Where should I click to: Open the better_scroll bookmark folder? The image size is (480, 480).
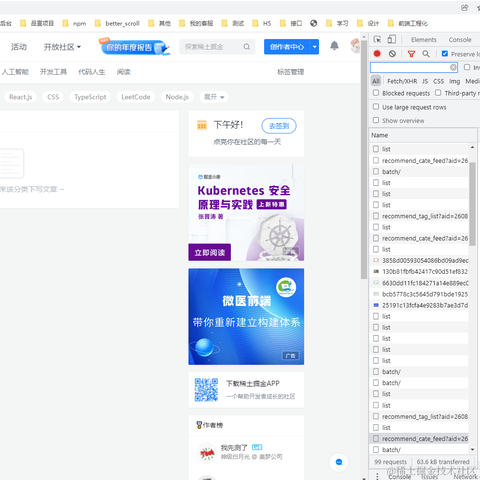coord(117,23)
